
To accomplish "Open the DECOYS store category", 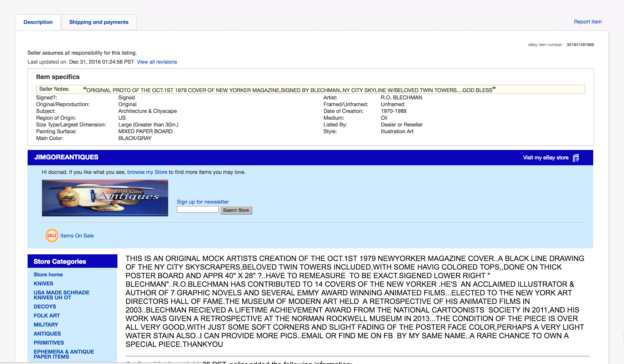I will 45,307.
